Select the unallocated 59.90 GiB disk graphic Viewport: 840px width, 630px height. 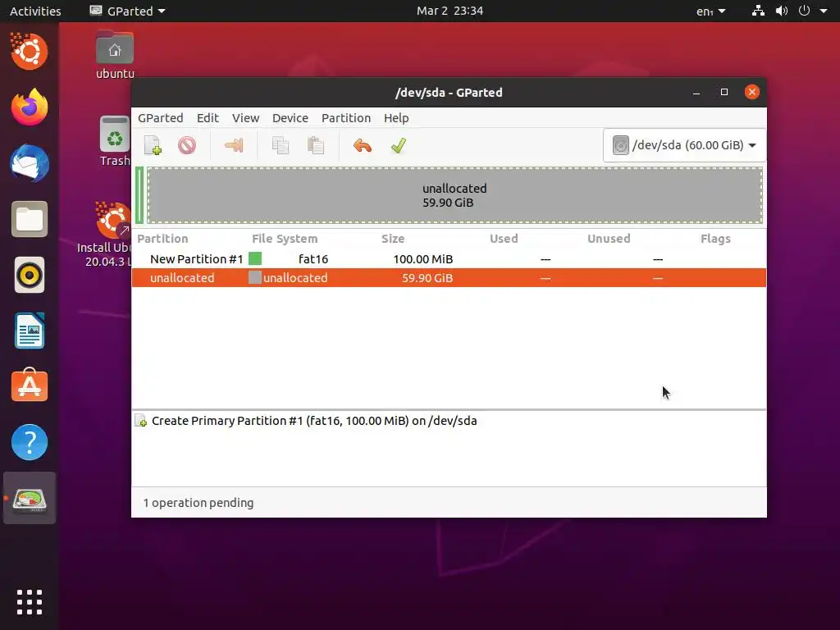point(454,195)
